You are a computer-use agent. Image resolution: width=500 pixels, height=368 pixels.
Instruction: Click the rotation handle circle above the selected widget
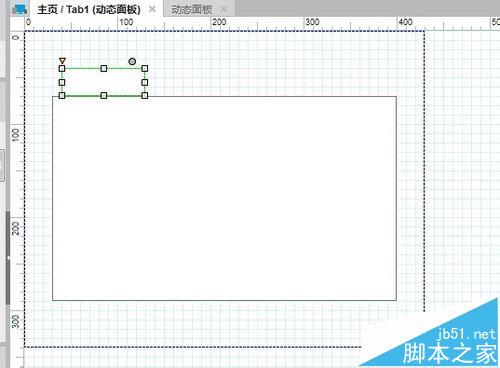coord(132,61)
